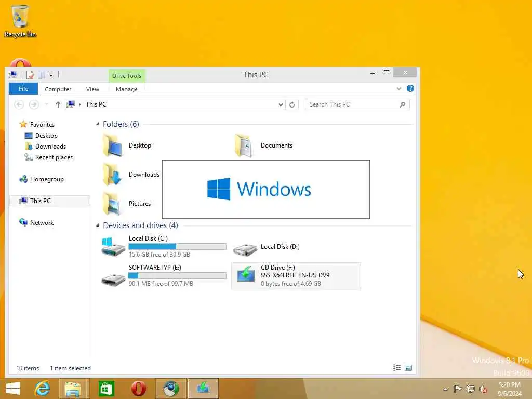Click the Refresh button beside address bar
Image resolution: width=532 pixels, height=399 pixels.
pyautogui.click(x=292, y=104)
